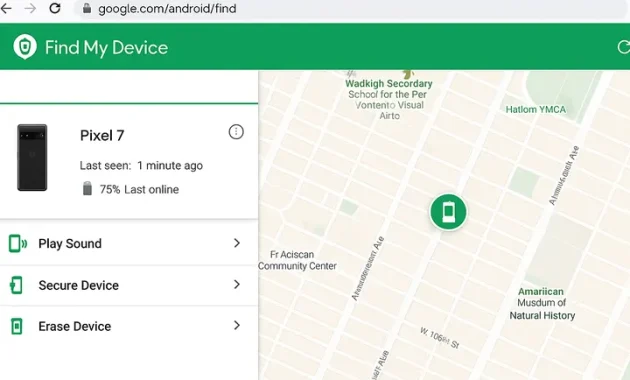Expand Play Sound with its chevron
Viewport: 630px width, 380px height.
237,243
